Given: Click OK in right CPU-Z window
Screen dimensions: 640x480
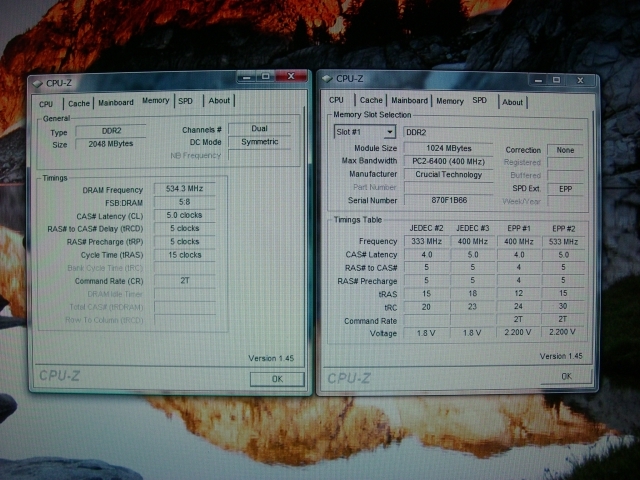Looking at the screenshot, I should coord(566,376).
